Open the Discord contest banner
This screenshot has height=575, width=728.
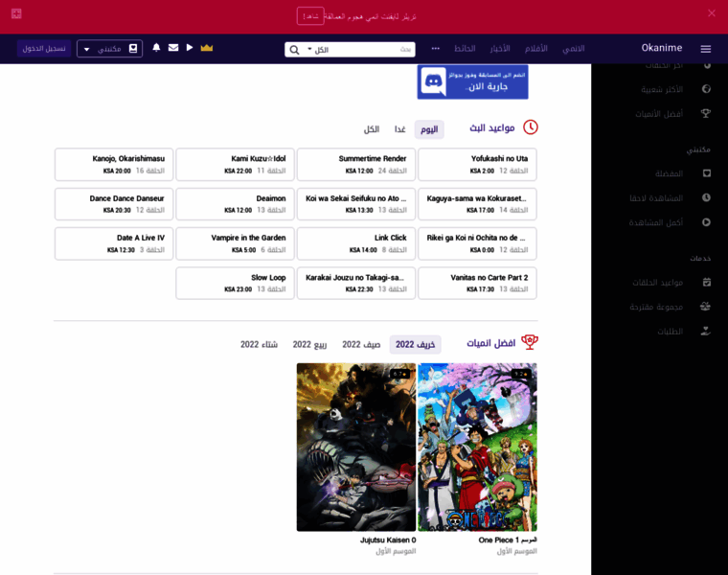pos(472,81)
